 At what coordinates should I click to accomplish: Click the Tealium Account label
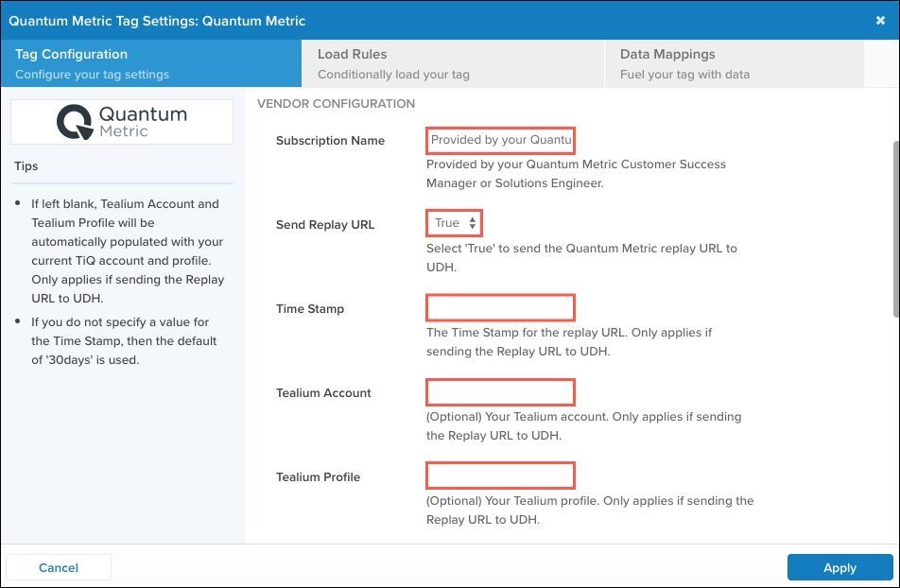pyautogui.click(x=323, y=393)
